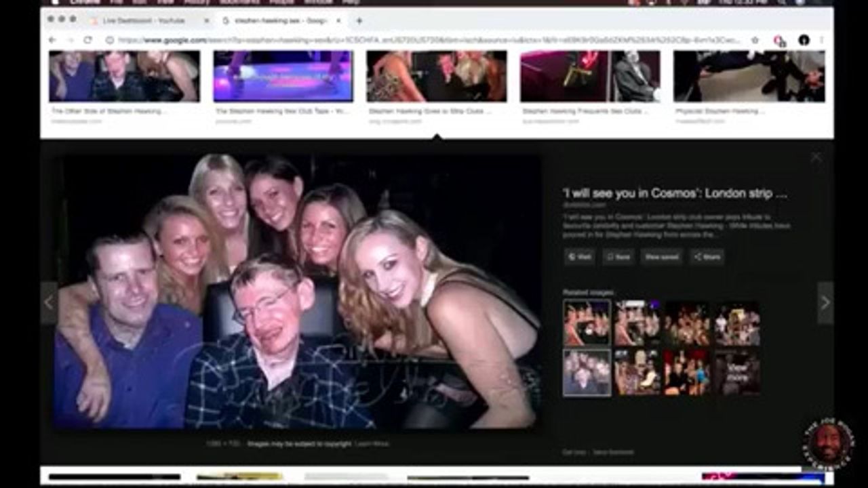This screenshot has height=488, width=868.
Task: Open a new tab with the plus icon
Action: pos(359,21)
